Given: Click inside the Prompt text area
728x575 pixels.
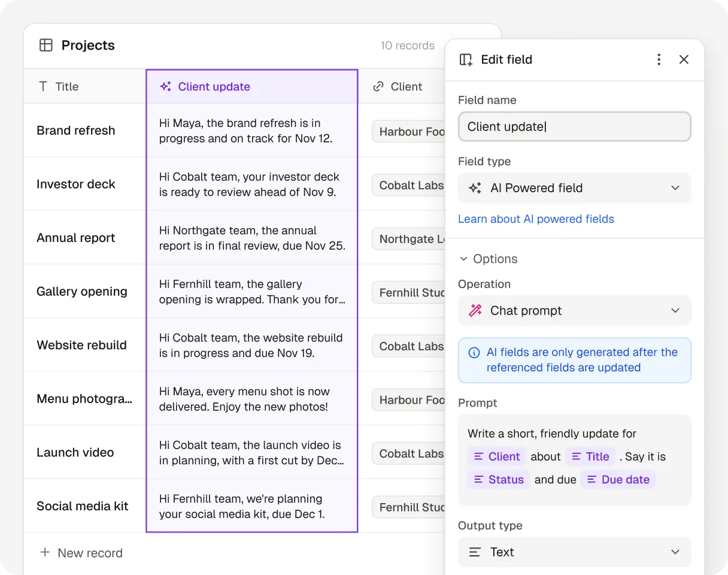Looking at the screenshot, I should (575, 460).
